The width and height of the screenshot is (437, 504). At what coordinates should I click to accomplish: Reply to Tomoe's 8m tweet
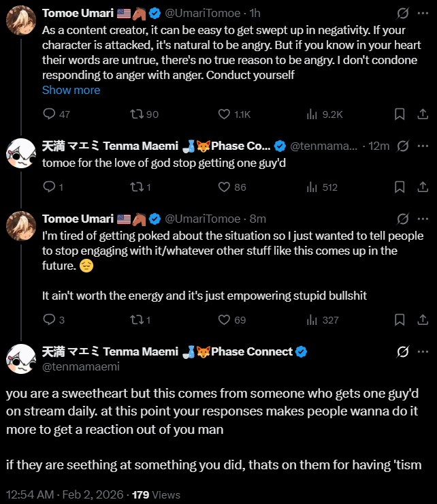point(49,319)
